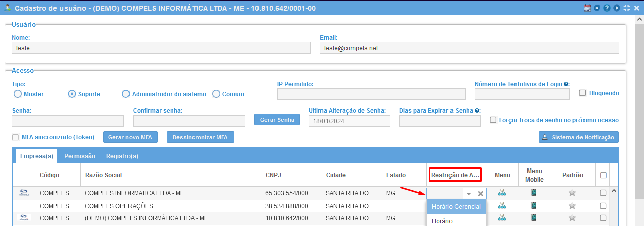Tick select-all checkbox in grid header
This screenshot has height=226, width=644.
tap(603, 175)
